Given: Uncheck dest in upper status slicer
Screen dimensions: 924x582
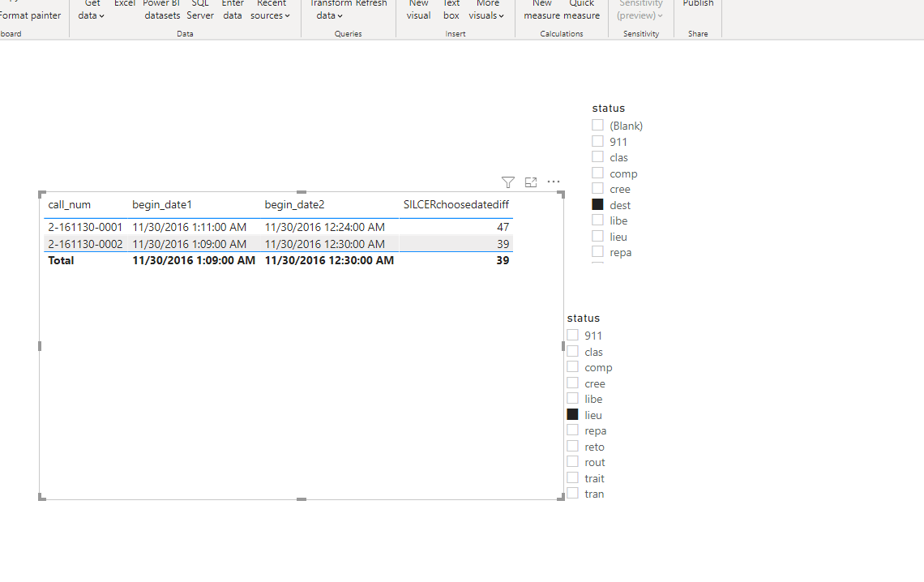Looking at the screenshot, I should tap(597, 205).
